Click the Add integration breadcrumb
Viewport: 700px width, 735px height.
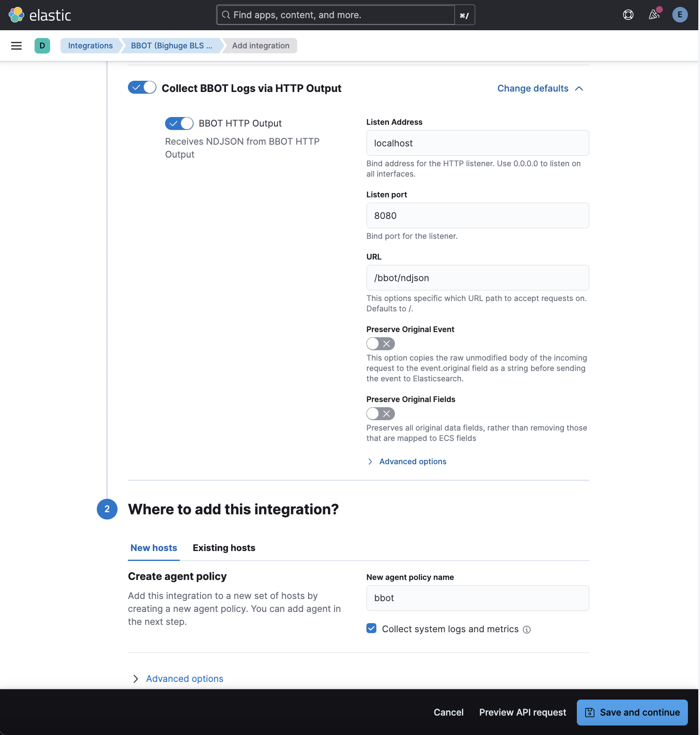pos(261,46)
